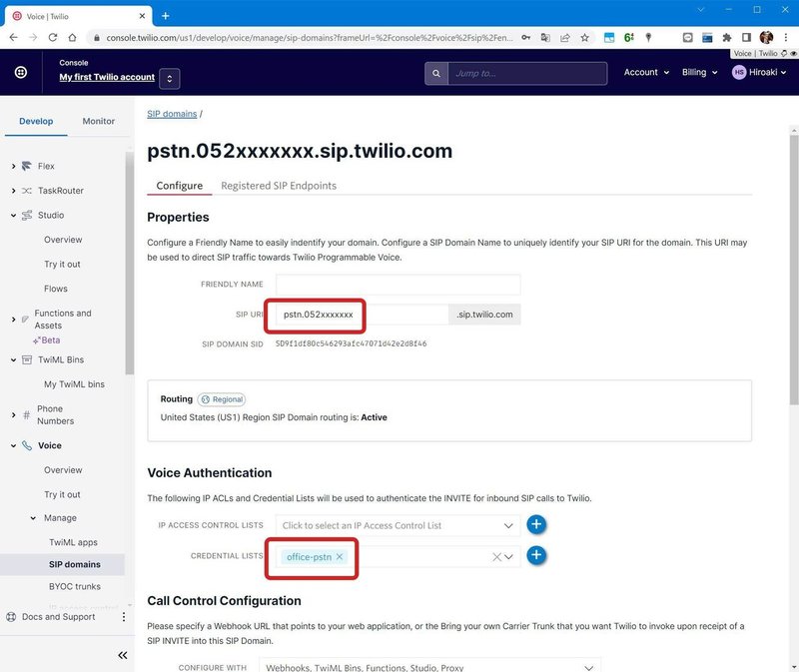This screenshot has height=672, width=799.
Task: Open a new browser tab
Action: pyautogui.click(x=166, y=16)
